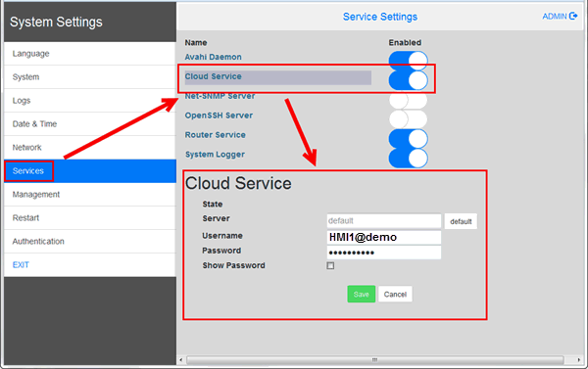Open the Network settings
The height and width of the screenshot is (369, 588).
(x=90, y=148)
